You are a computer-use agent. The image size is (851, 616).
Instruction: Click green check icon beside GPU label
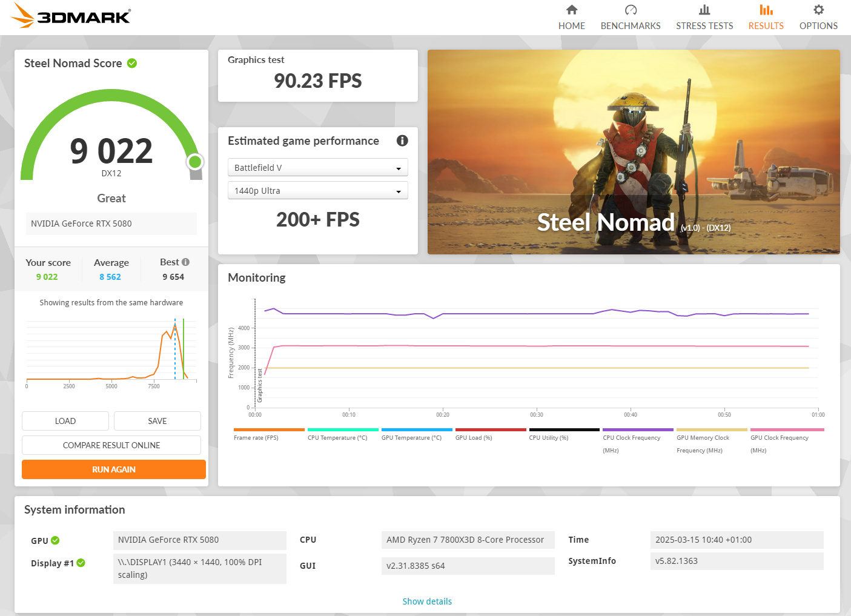55,540
